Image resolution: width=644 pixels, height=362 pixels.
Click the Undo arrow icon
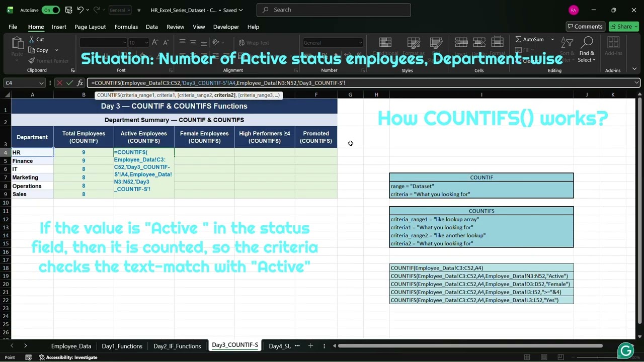tap(80, 10)
